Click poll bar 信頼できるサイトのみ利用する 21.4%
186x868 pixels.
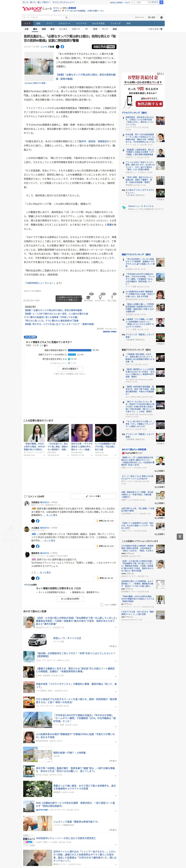point(72,354)
